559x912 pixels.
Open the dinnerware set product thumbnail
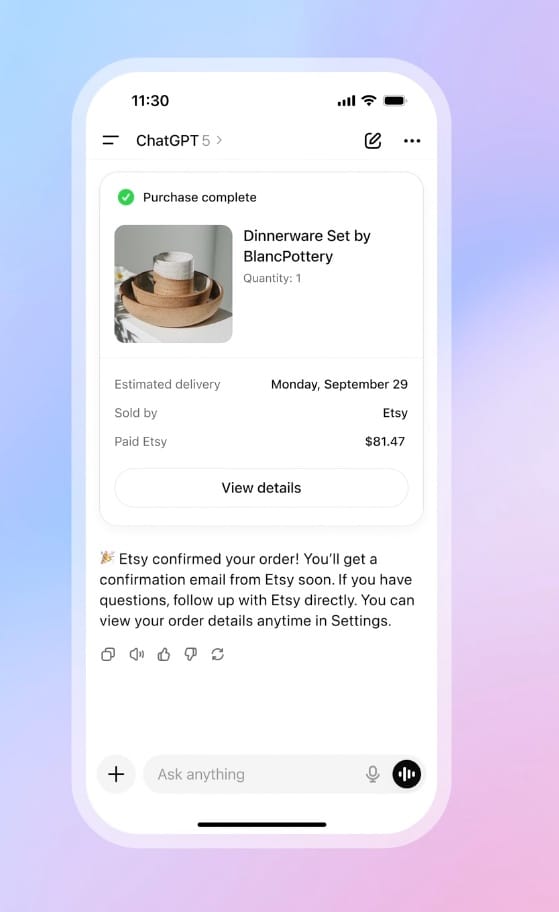click(x=173, y=284)
